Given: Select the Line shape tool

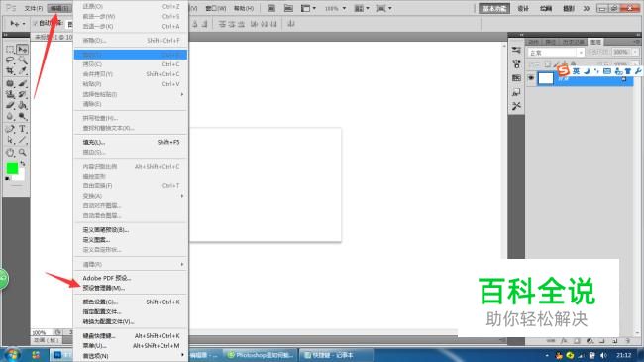Looking at the screenshot, I should 22,140.
